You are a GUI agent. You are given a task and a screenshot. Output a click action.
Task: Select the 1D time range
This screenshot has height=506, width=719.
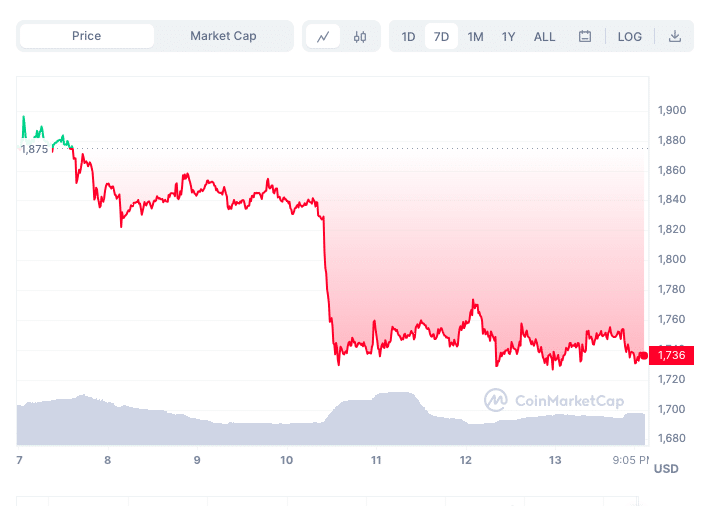[408, 37]
